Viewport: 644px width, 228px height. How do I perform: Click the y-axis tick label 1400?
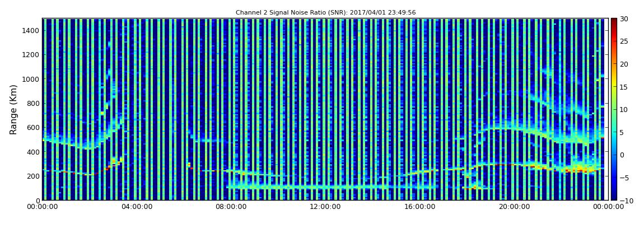tap(31, 30)
